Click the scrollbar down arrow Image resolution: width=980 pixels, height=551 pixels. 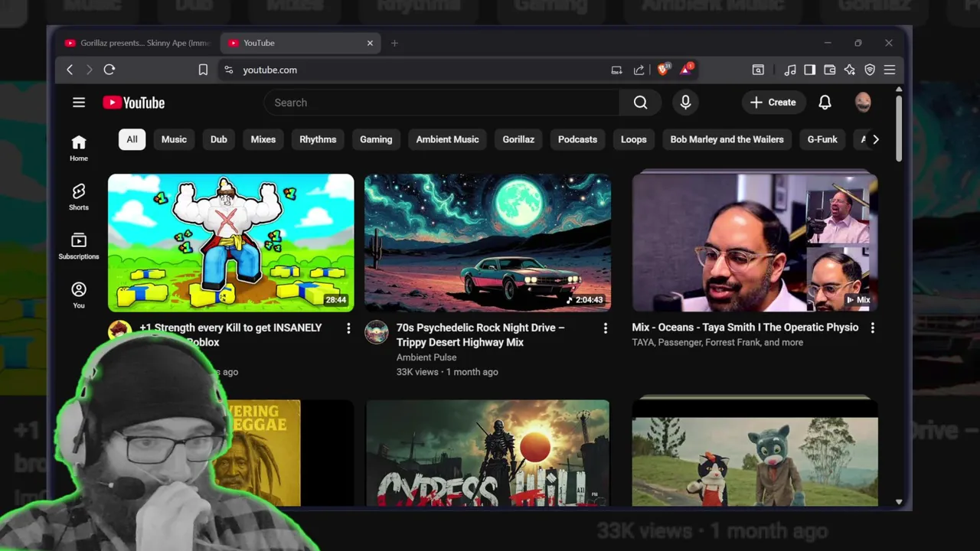click(899, 502)
